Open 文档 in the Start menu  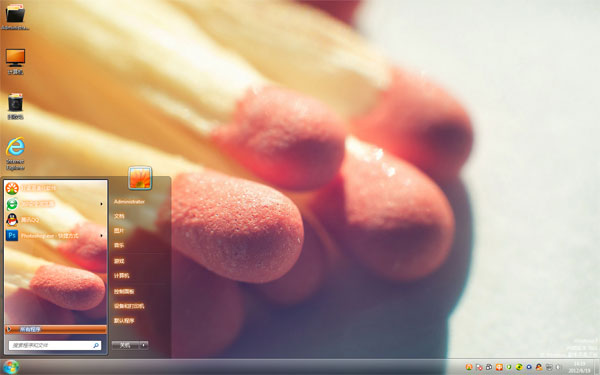(x=119, y=216)
